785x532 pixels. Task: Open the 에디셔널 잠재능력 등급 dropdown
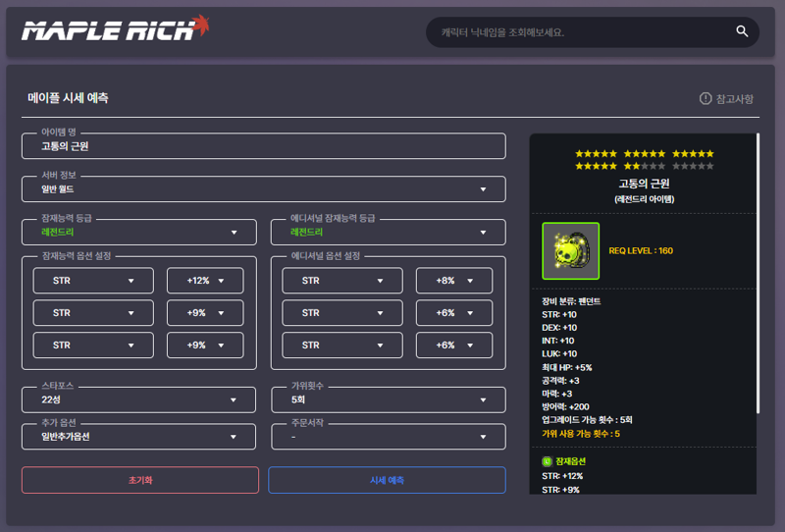click(389, 233)
